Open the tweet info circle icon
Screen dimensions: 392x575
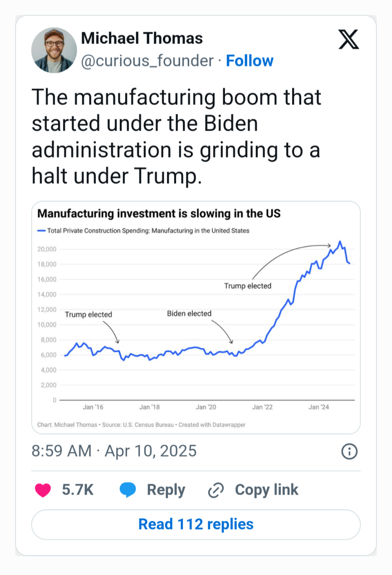(x=349, y=451)
